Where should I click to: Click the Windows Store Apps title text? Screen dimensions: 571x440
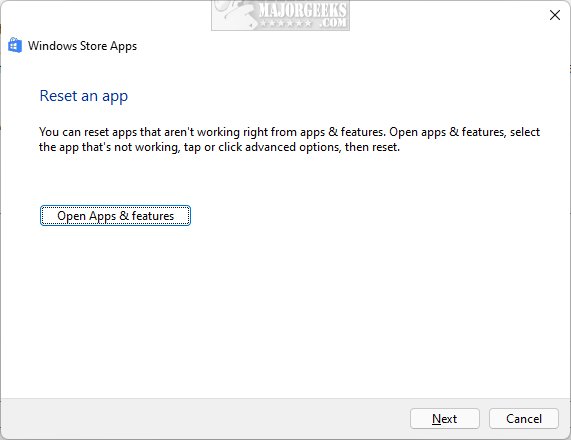click(x=82, y=46)
